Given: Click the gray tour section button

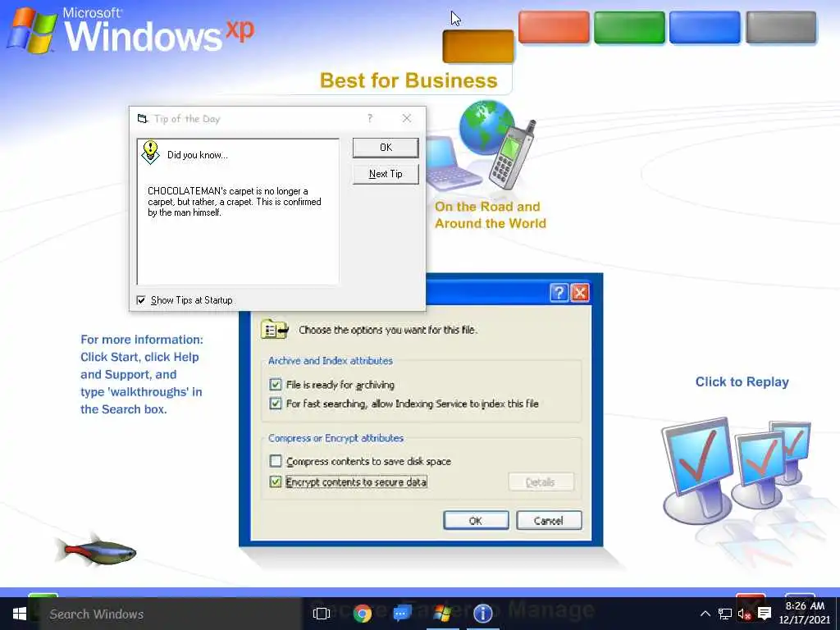Looking at the screenshot, I should 781,27.
